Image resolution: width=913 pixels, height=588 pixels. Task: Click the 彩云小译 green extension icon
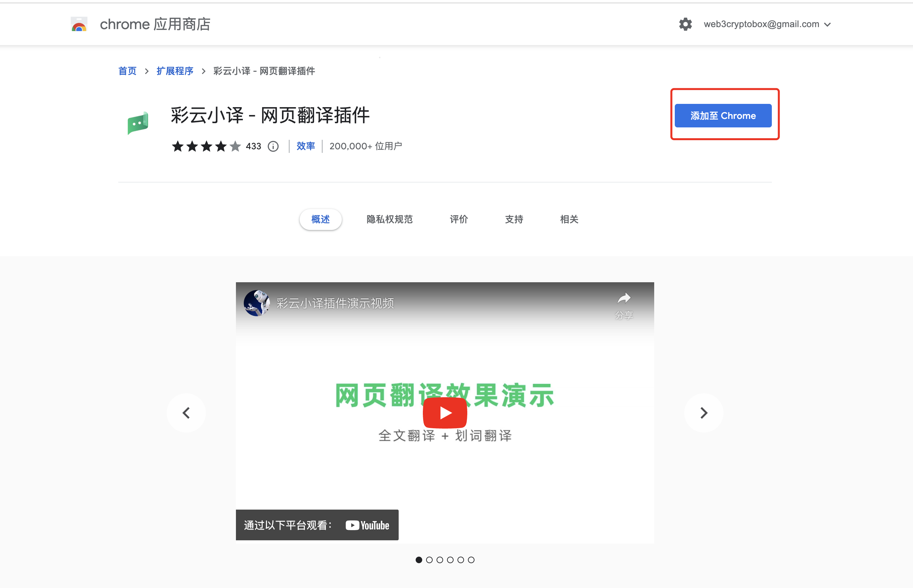tap(138, 123)
